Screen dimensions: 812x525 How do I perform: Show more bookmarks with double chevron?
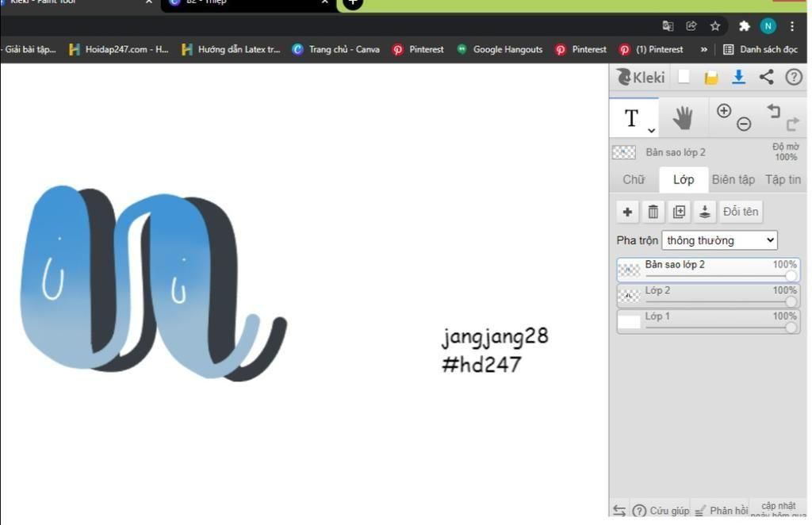704,50
